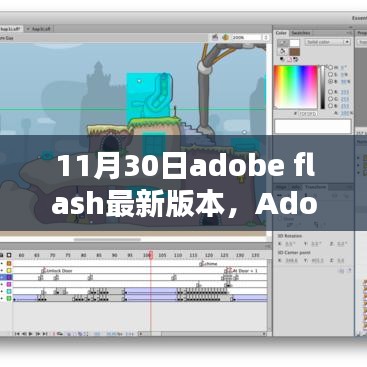Select the G green radio button
367x367 pixels.
click(x=330, y=99)
